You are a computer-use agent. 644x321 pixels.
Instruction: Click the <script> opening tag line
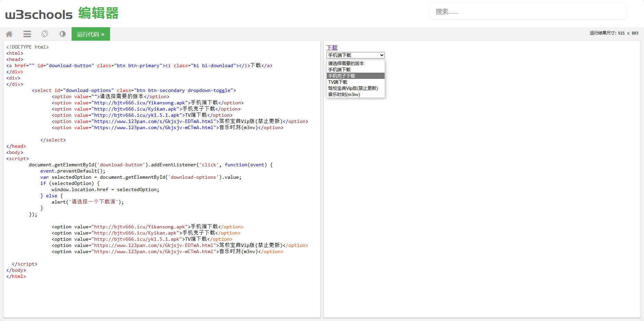coord(18,159)
